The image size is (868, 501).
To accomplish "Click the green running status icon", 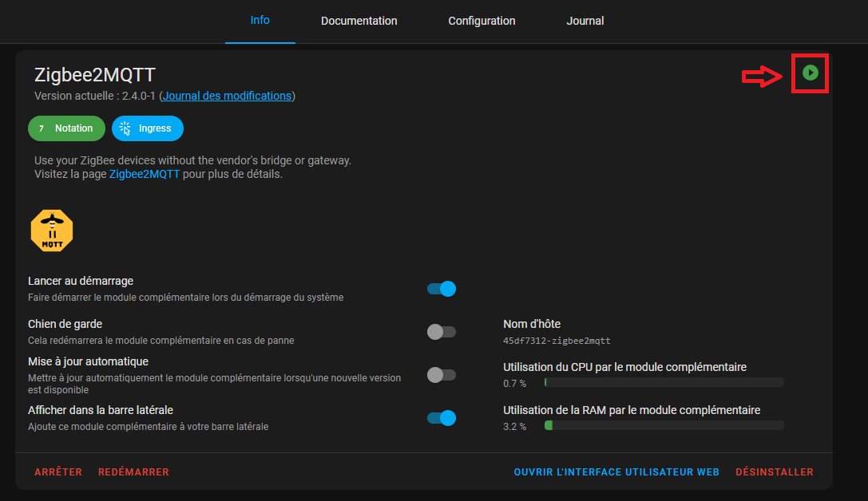I will pos(811,73).
